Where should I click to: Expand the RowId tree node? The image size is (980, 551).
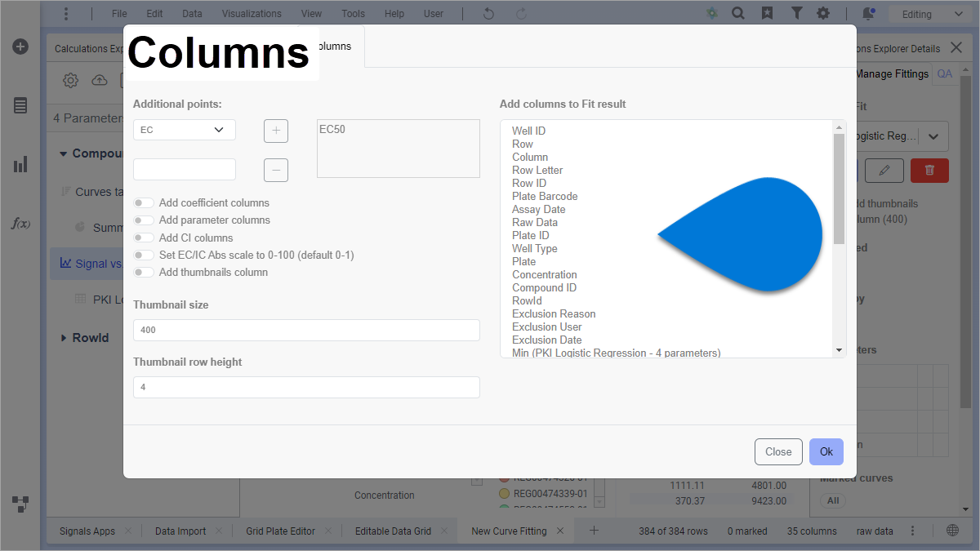(x=64, y=338)
